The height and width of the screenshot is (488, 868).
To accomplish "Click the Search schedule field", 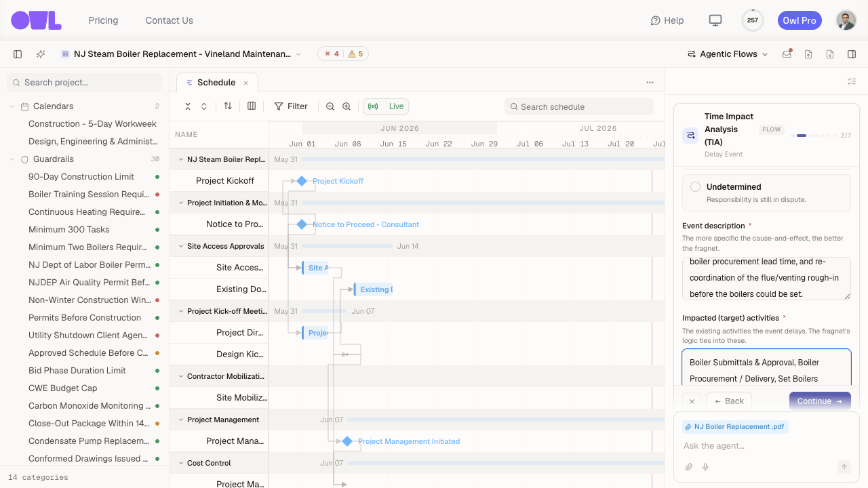I will (x=579, y=106).
